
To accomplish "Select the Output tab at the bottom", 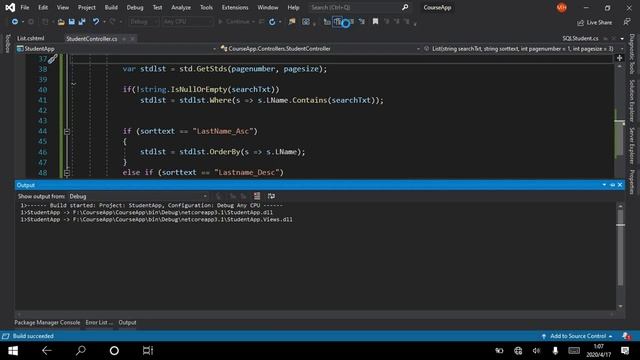I will point(127,322).
